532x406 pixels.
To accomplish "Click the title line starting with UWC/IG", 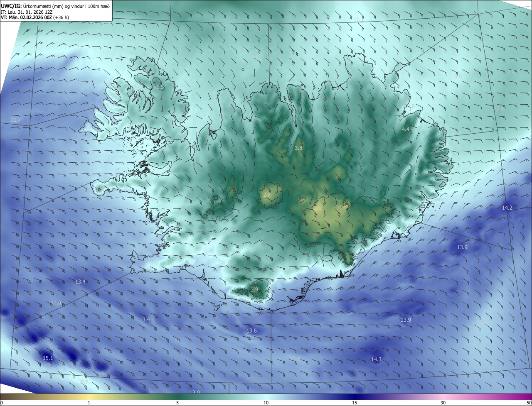I will coord(55,5).
